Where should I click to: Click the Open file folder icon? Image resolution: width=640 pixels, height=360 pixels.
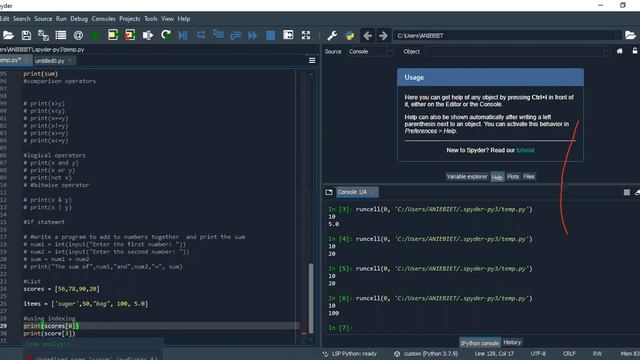point(8,36)
